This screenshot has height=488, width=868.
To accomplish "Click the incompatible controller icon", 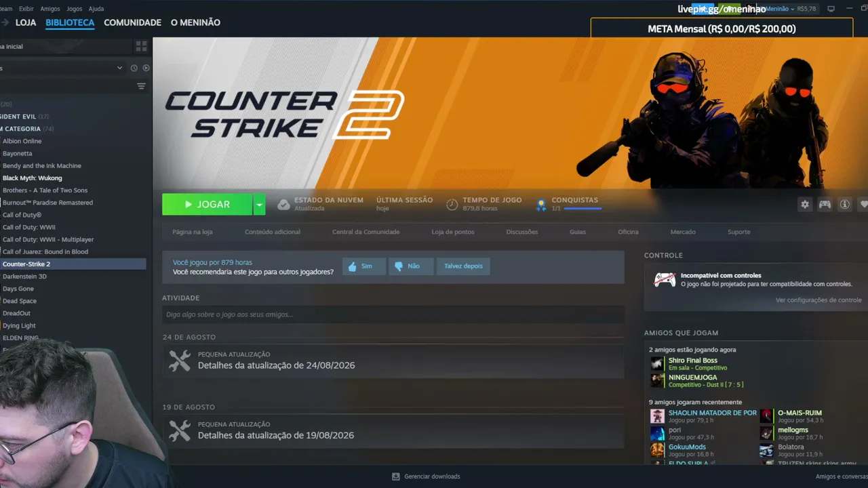I will pos(665,280).
